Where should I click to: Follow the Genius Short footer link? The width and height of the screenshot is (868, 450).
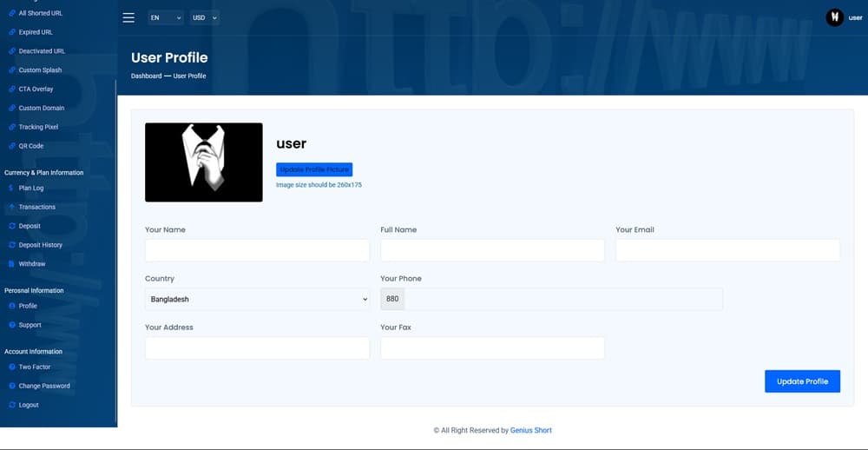pos(530,431)
